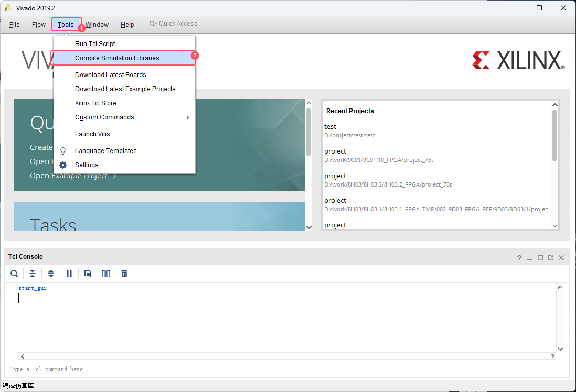This screenshot has height=392, width=576.
Task: Click the Recent Projects heading
Action: click(x=350, y=111)
